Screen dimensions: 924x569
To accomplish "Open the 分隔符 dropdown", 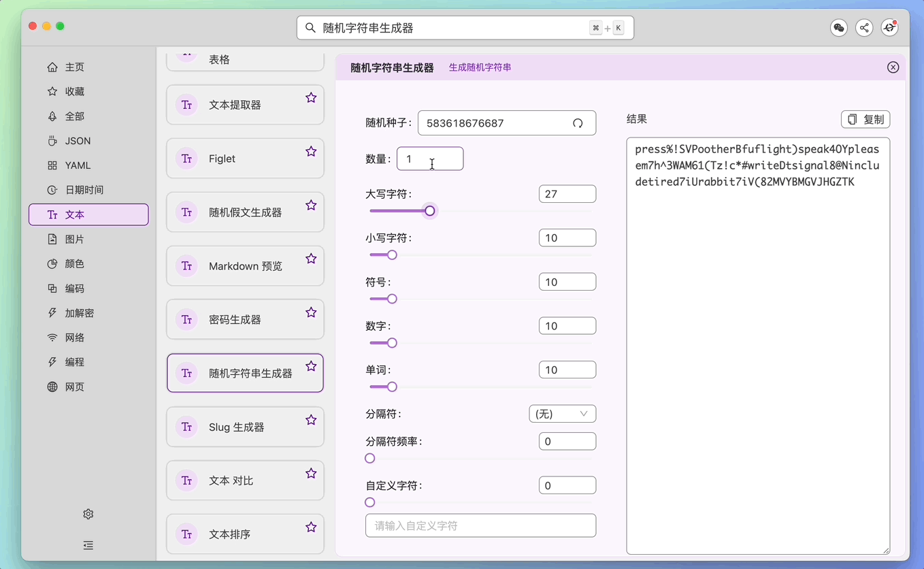I will [562, 414].
